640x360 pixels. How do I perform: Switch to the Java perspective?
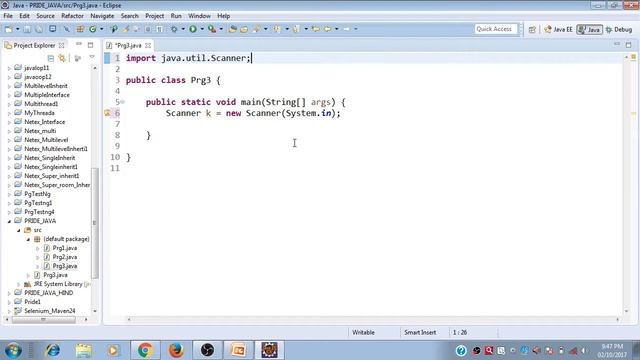click(589, 29)
